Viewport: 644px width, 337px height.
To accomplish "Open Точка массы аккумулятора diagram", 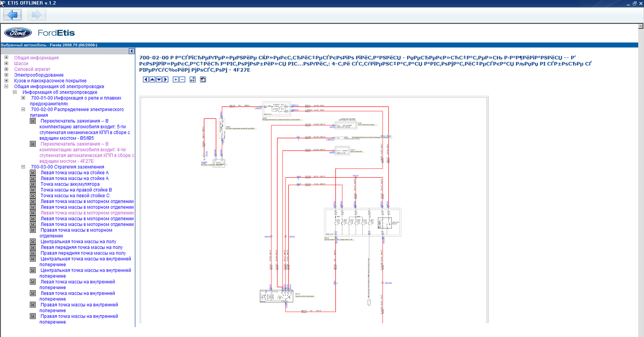I will pyautogui.click(x=70, y=184).
